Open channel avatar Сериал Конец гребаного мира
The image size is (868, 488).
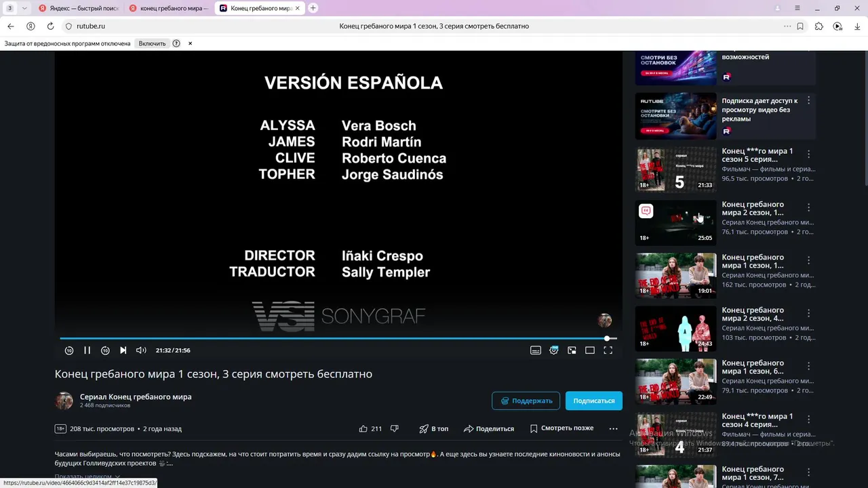[x=64, y=401]
